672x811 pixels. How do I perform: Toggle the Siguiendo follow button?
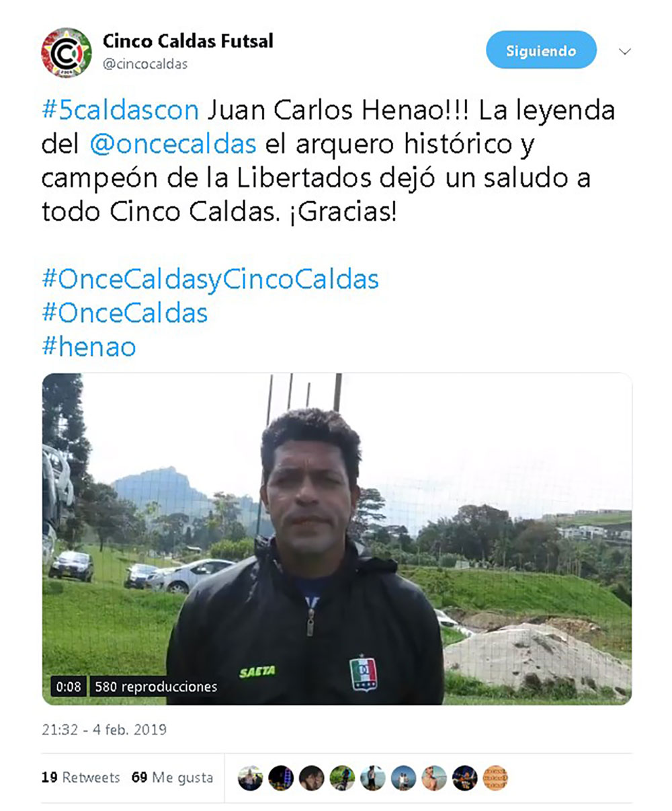(x=541, y=50)
